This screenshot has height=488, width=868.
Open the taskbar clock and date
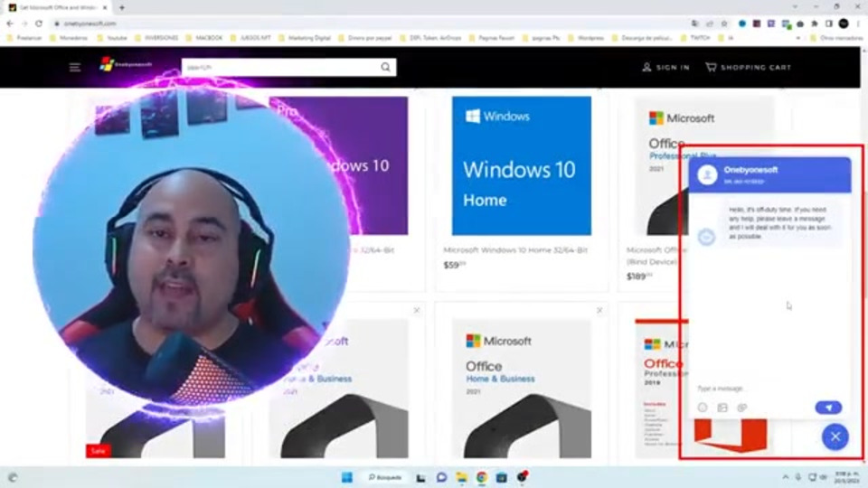click(x=846, y=477)
